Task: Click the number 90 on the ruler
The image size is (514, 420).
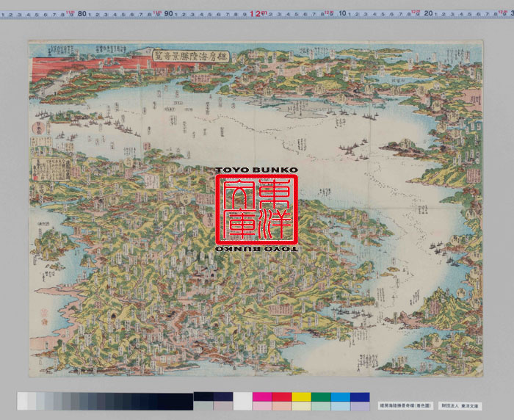Action: (x=169, y=13)
